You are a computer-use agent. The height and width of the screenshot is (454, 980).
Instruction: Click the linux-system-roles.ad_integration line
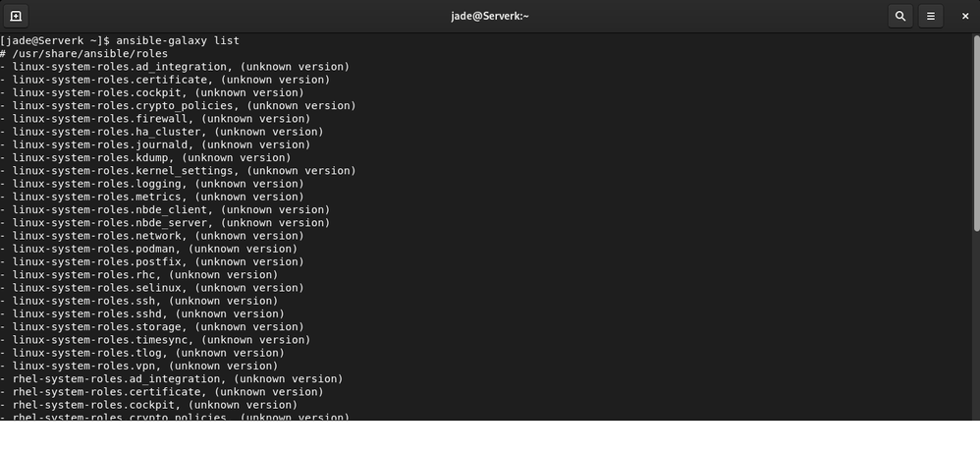click(174, 67)
